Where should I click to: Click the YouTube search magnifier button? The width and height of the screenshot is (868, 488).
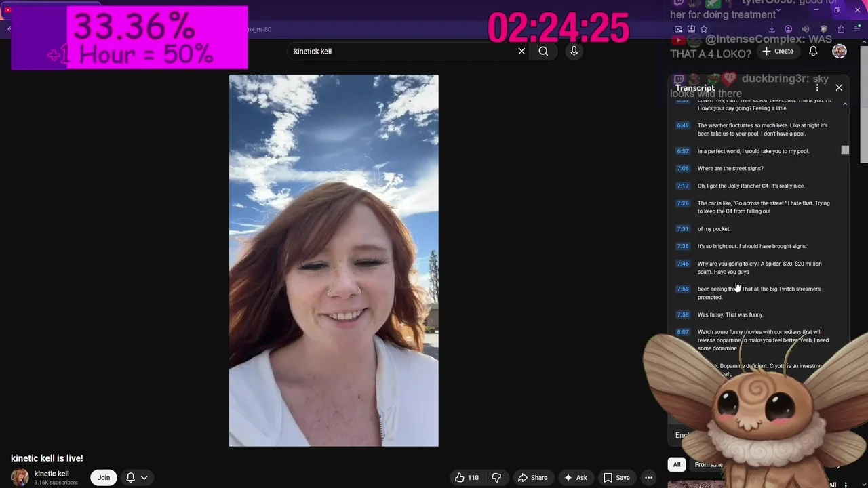click(x=543, y=51)
